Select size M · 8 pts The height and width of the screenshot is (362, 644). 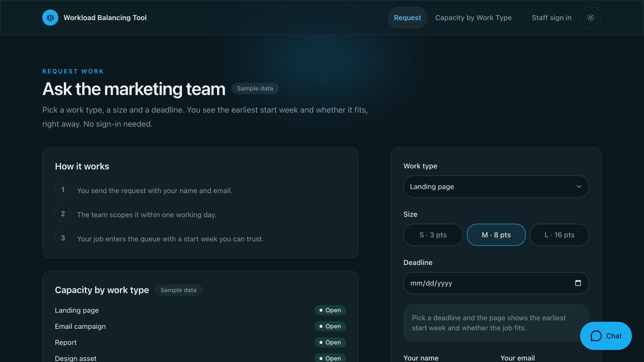pyautogui.click(x=496, y=235)
